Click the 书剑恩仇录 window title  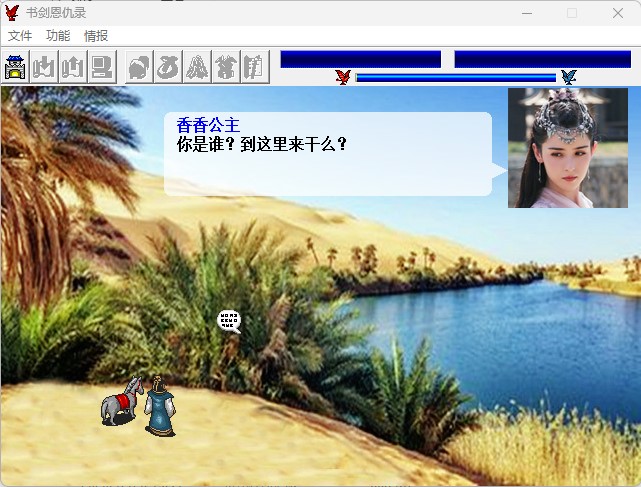(56, 13)
